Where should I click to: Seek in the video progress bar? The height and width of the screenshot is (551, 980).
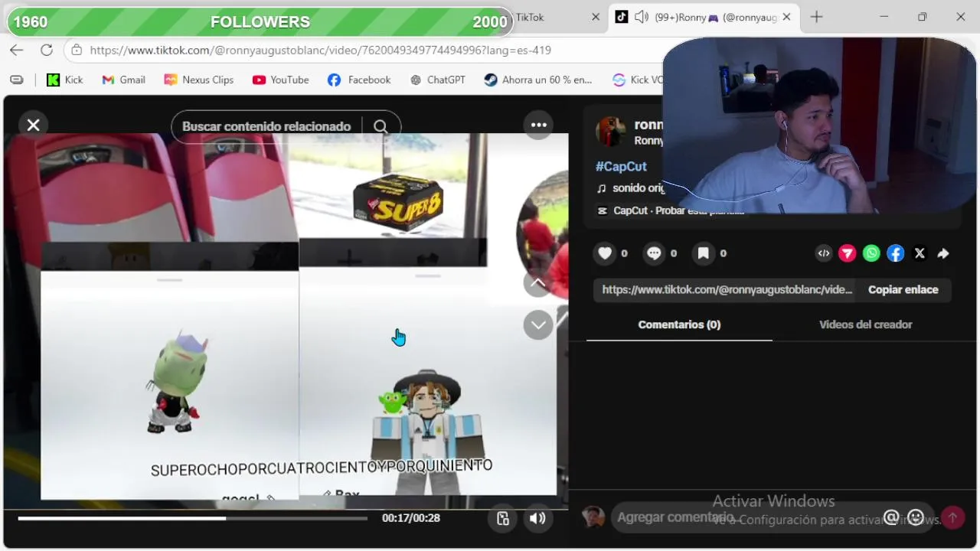(x=193, y=518)
